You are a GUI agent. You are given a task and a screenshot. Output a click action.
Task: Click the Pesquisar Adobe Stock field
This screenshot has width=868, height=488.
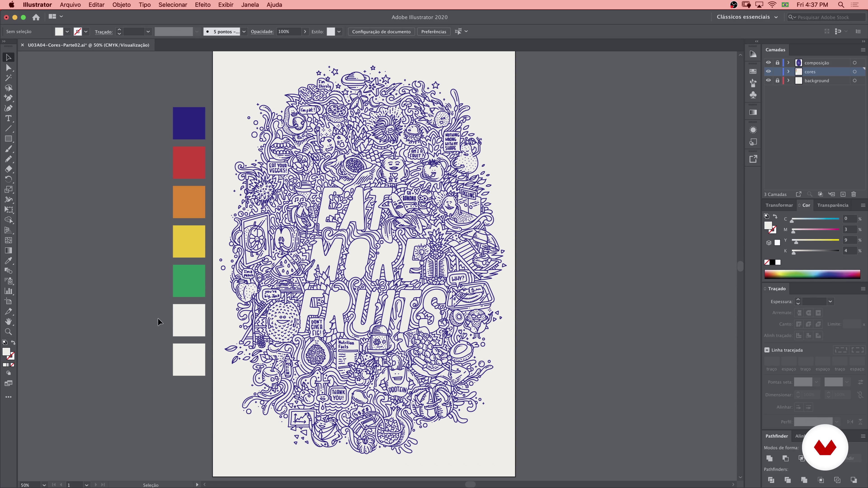click(826, 17)
